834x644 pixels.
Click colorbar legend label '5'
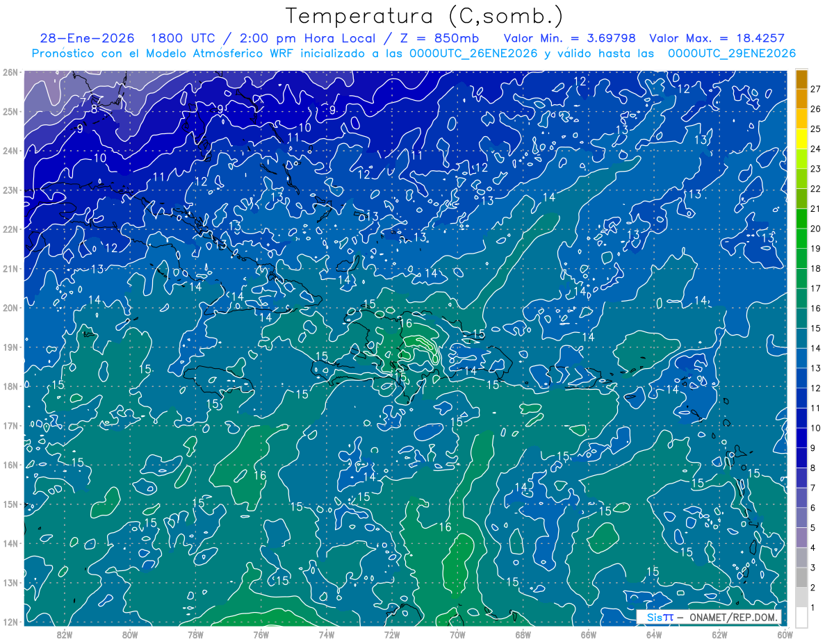click(x=812, y=528)
